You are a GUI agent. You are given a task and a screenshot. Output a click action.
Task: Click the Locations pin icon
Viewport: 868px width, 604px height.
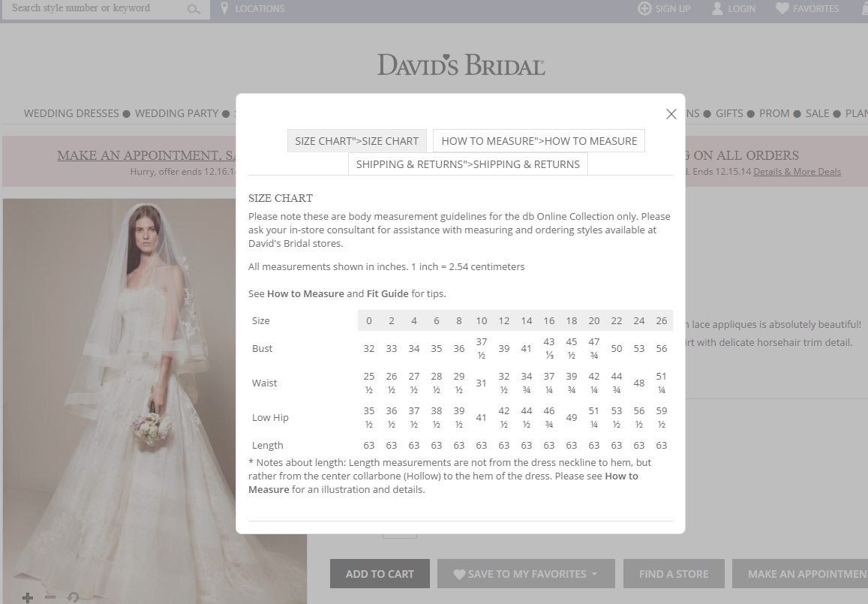[x=224, y=8]
